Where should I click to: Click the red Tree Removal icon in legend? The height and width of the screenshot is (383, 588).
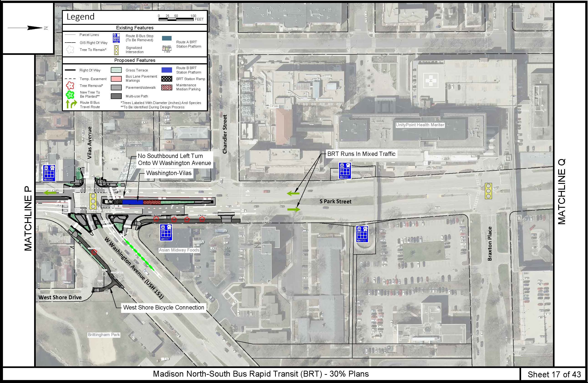tap(70, 86)
